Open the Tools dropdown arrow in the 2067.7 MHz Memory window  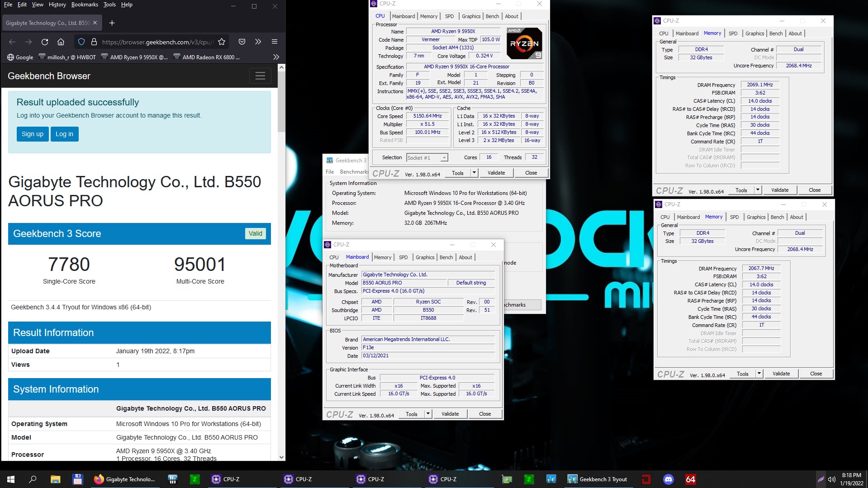[759, 374]
